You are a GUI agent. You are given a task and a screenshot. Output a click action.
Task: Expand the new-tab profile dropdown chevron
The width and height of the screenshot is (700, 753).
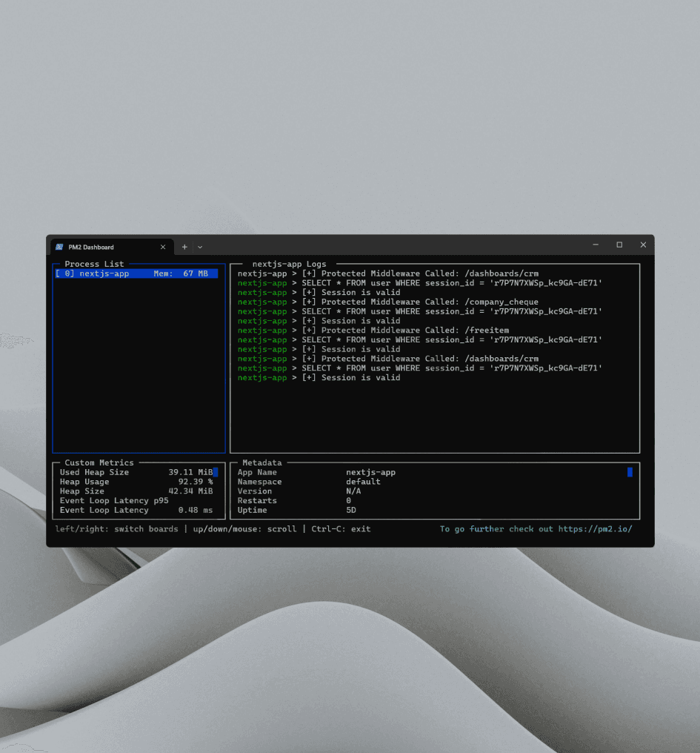click(200, 247)
